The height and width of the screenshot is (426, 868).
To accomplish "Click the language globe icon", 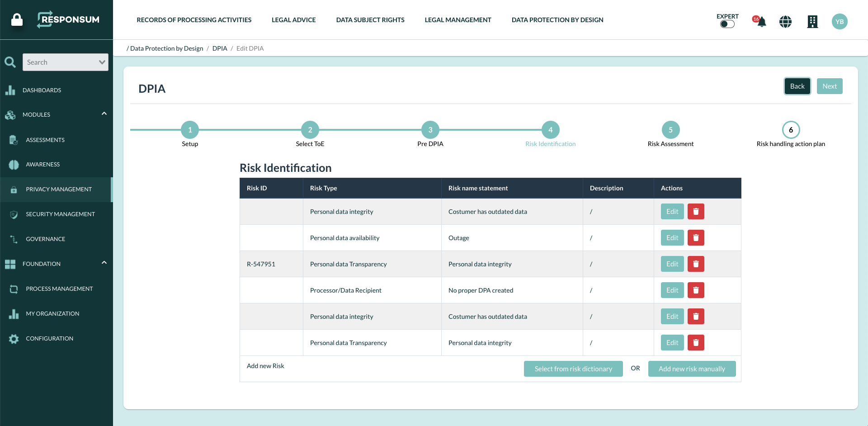I will coord(786,21).
